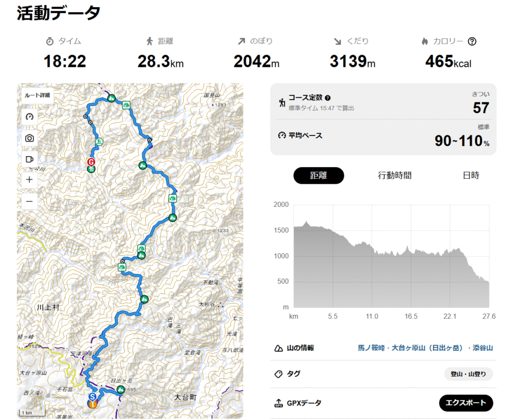Click the mug rest-point icon on map
This screenshot has width=527, height=420.
[29, 159]
